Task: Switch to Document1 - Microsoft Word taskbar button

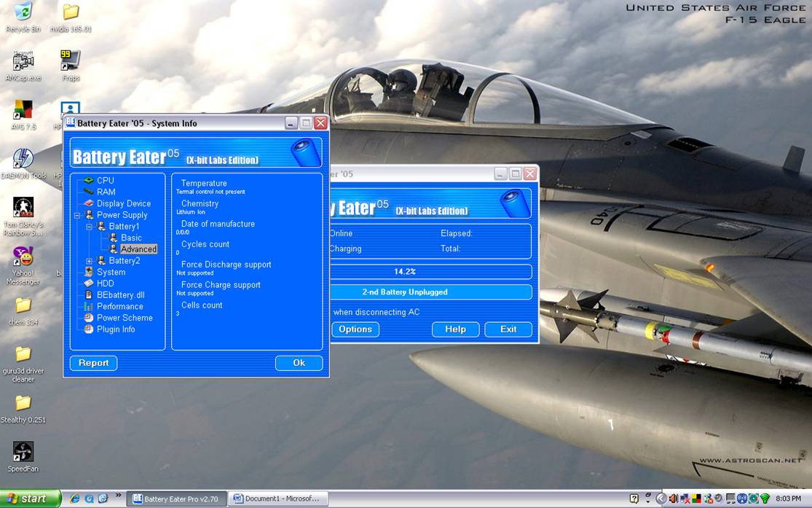Action: [x=278, y=499]
